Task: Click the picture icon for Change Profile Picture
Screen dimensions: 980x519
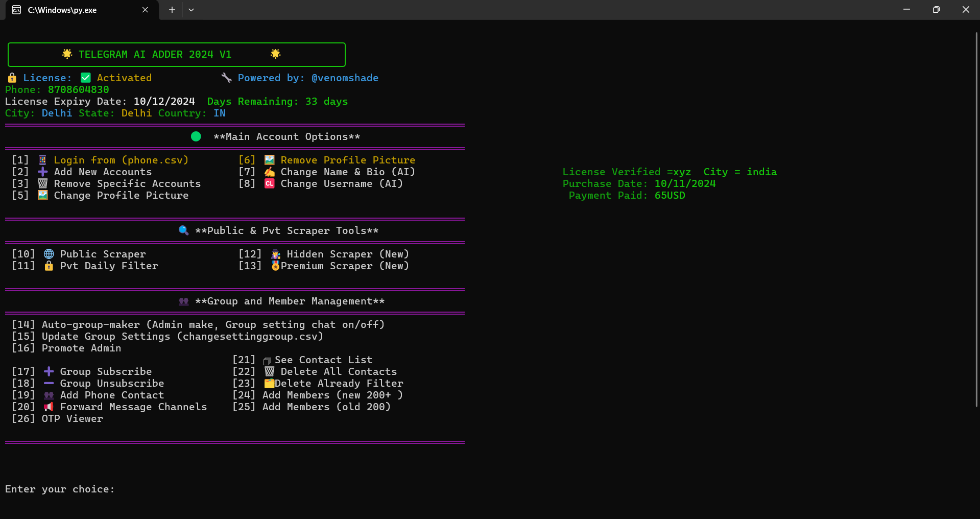Action: point(43,195)
